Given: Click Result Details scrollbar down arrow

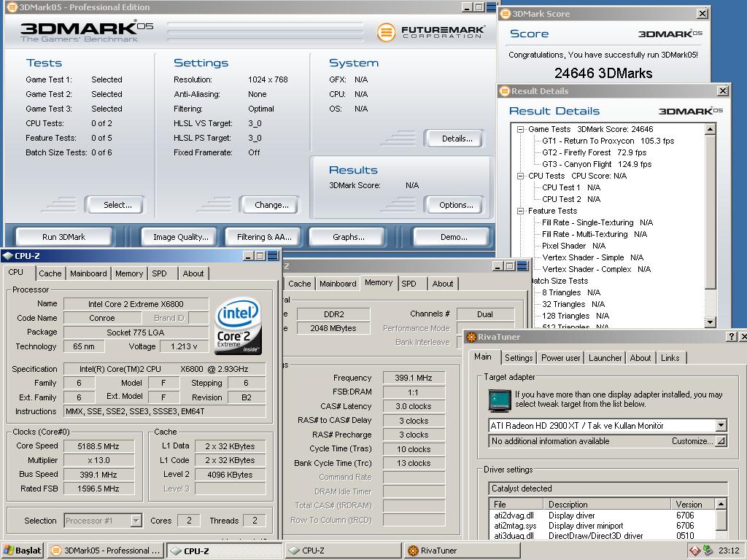Looking at the screenshot, I should click(x=711, y=322).
